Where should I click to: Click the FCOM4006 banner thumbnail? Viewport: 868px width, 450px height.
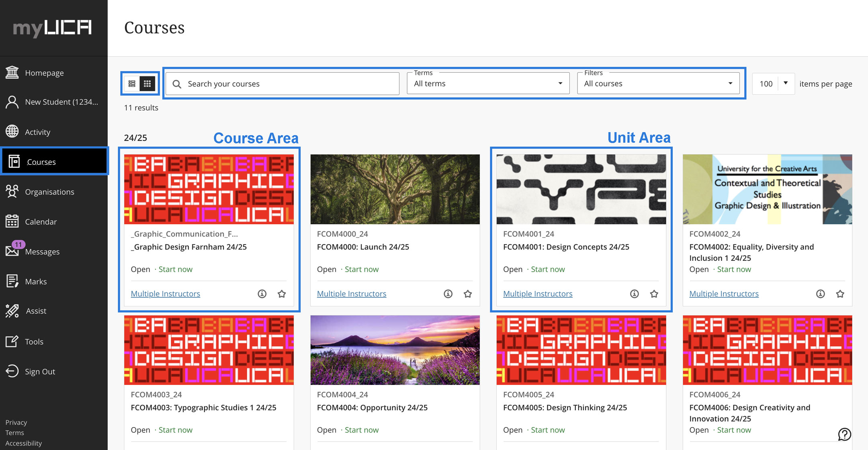[x=768, y=350]
